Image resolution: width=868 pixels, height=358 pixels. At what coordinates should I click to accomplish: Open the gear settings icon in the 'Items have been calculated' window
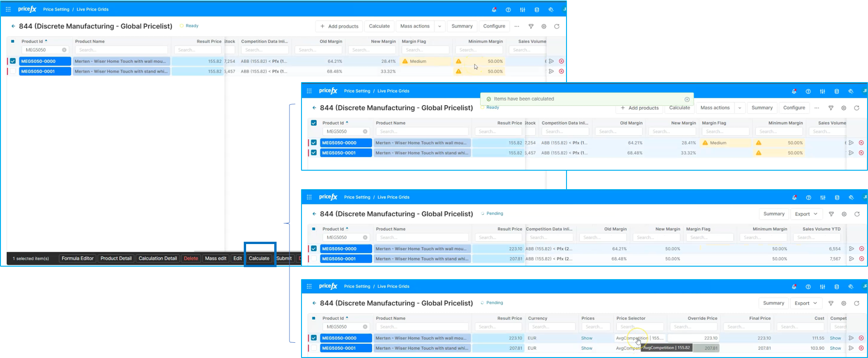click(x=844, y=108)
